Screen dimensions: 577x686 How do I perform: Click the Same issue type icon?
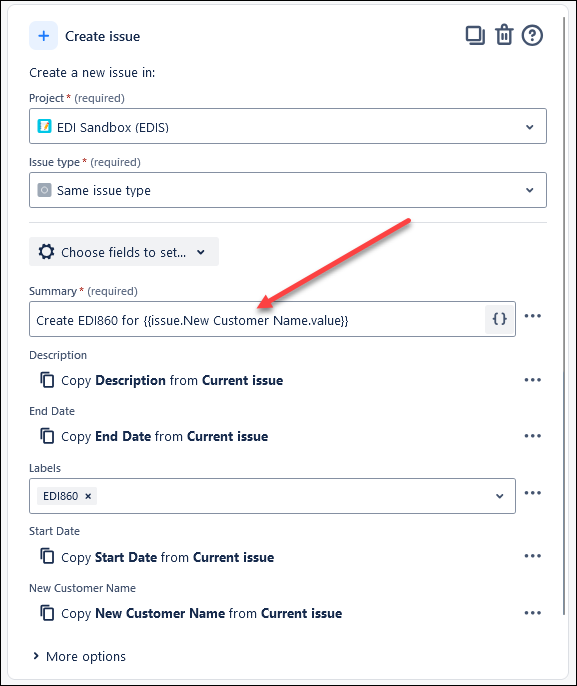pos(44,190)
